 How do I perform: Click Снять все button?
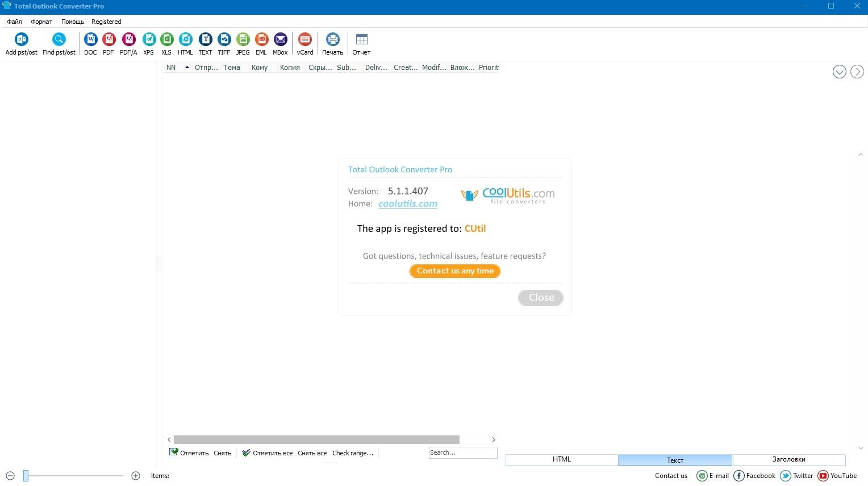(312, 453)
